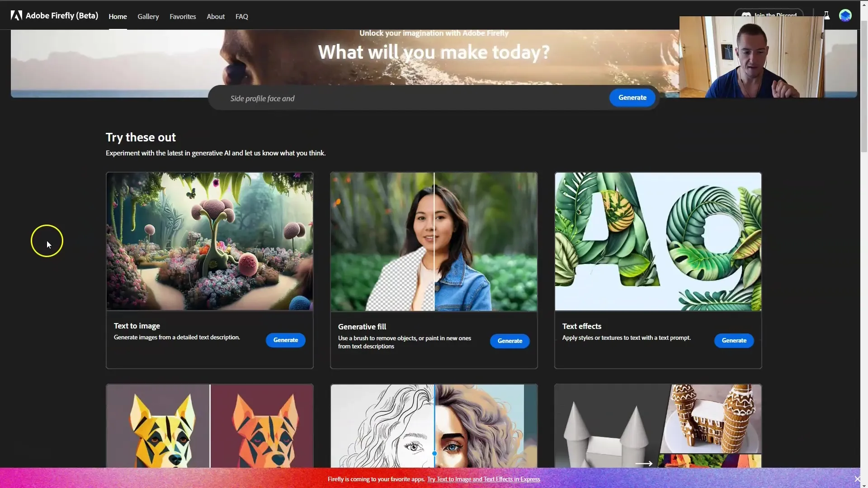Click the Generative Fill generate icon
Image resolution: width=868 pixels, height=488 pixels.
tap(509, 341)
